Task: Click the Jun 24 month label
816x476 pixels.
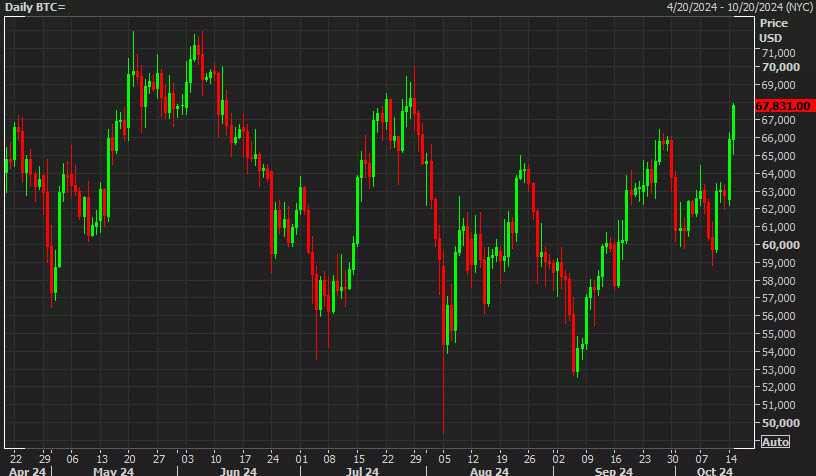Action: 238,471
